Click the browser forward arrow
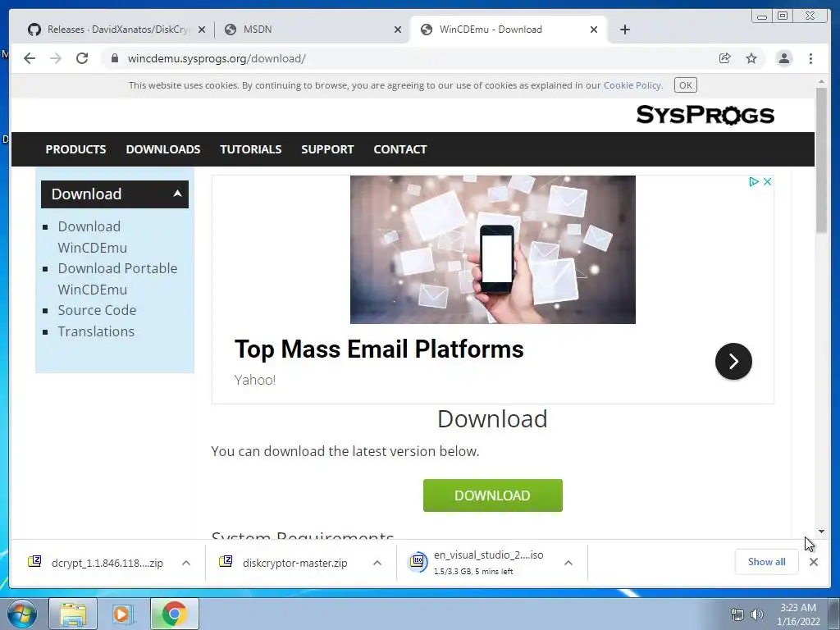This screenshot has width=840, height=630. click(x=56, y=58)
